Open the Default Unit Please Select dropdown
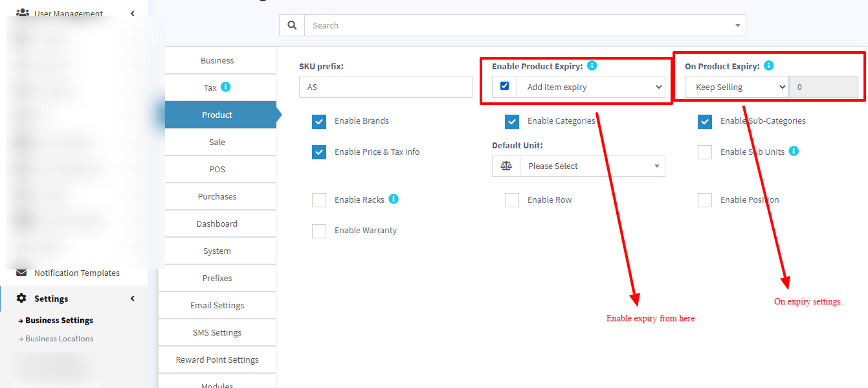This screenshot has width=868, height=388. (x=592, y=166)
